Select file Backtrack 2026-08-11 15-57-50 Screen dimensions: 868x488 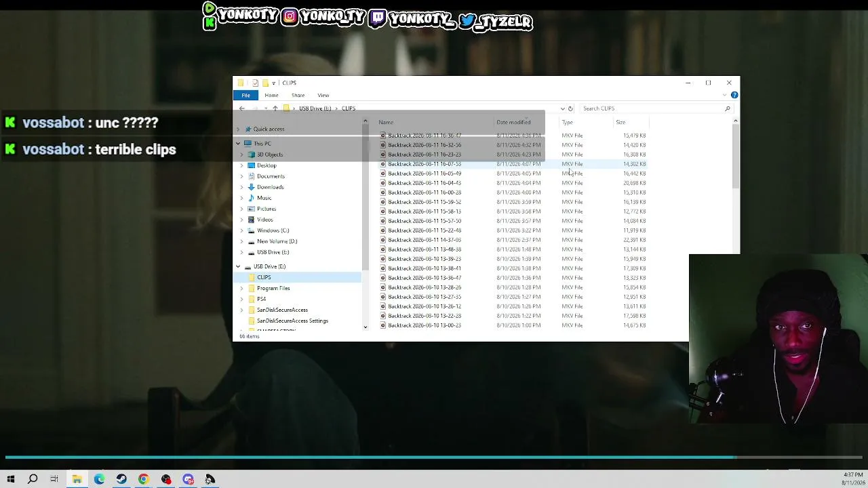425,221
